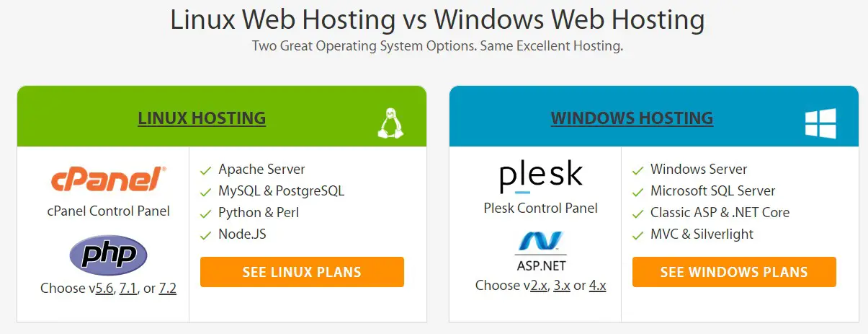Click the checkmark beside Apache Server
Viewport: 868px width, 334px height.
205,170
